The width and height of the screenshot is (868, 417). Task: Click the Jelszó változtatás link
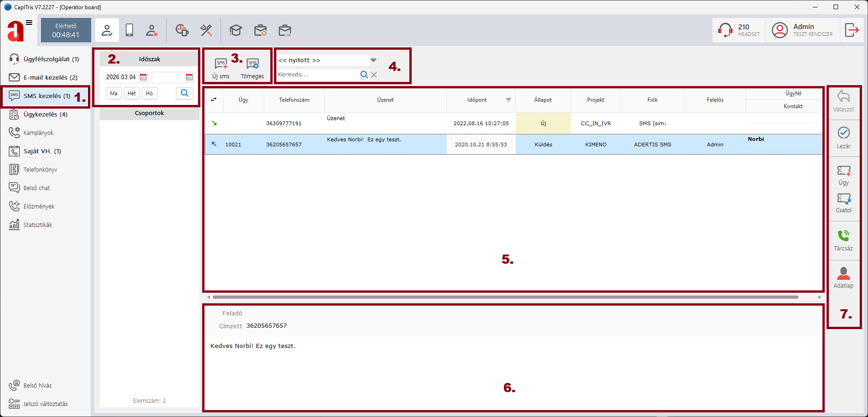[45, 404]
